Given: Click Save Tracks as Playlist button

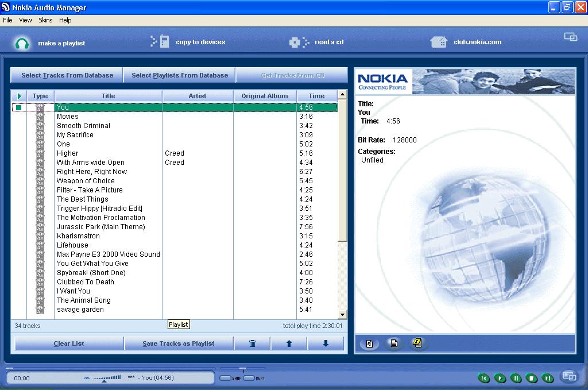Looking at the screenshot, I should 179,343.
